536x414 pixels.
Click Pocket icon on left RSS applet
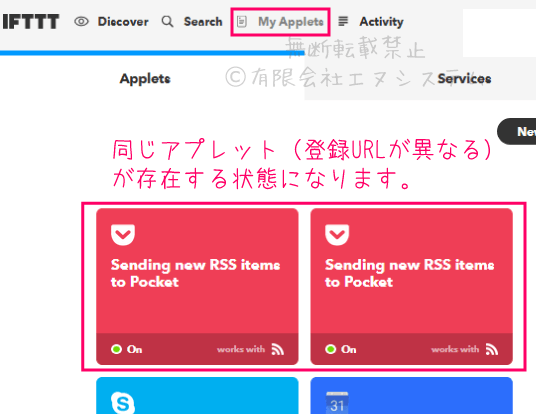pyautogui.click(x=123, y=235)
